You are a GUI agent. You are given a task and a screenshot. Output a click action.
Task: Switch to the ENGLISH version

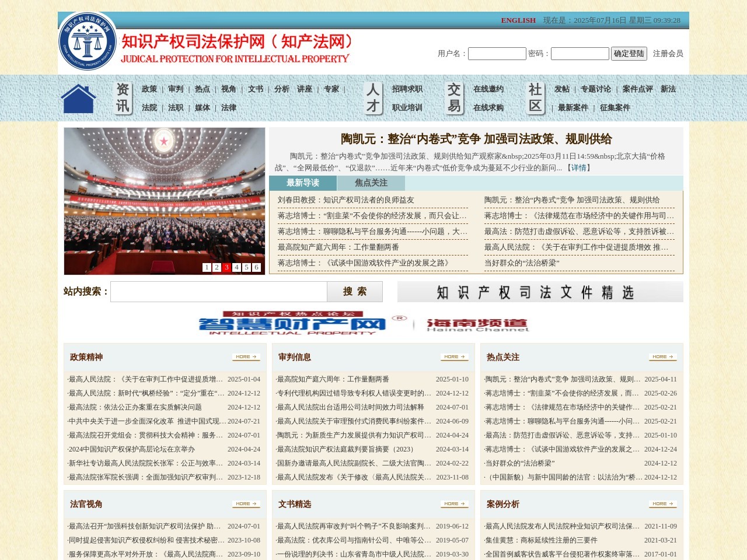click(518, 20)
